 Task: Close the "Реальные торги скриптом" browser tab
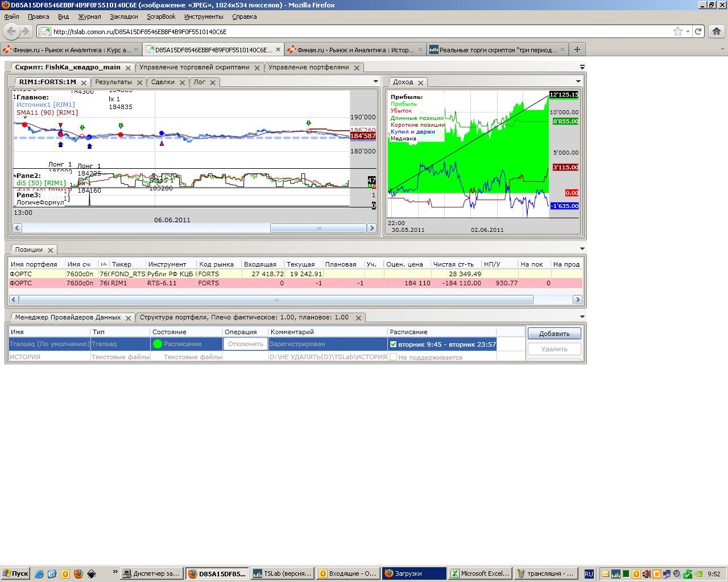[563, 49]
